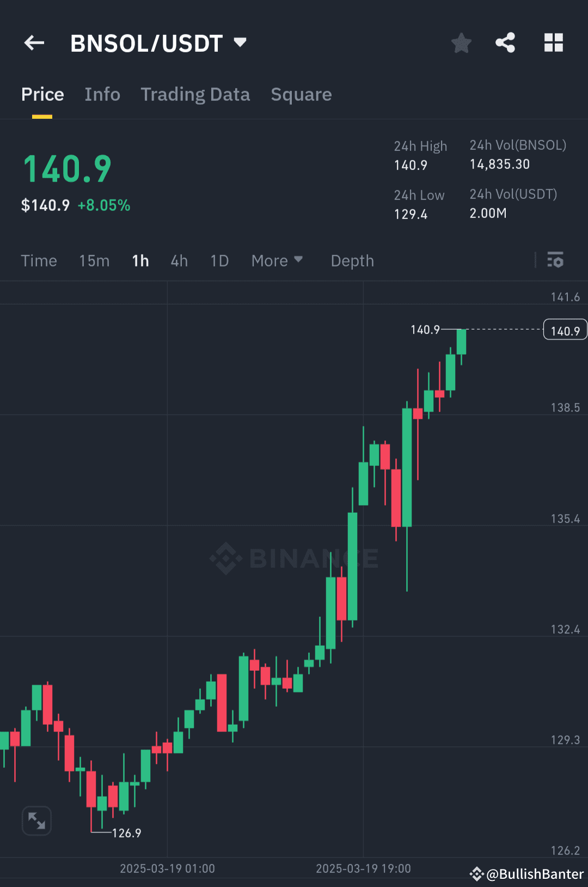
Task: Switch chart to 15m timeframe
Action: click(94, 261)
